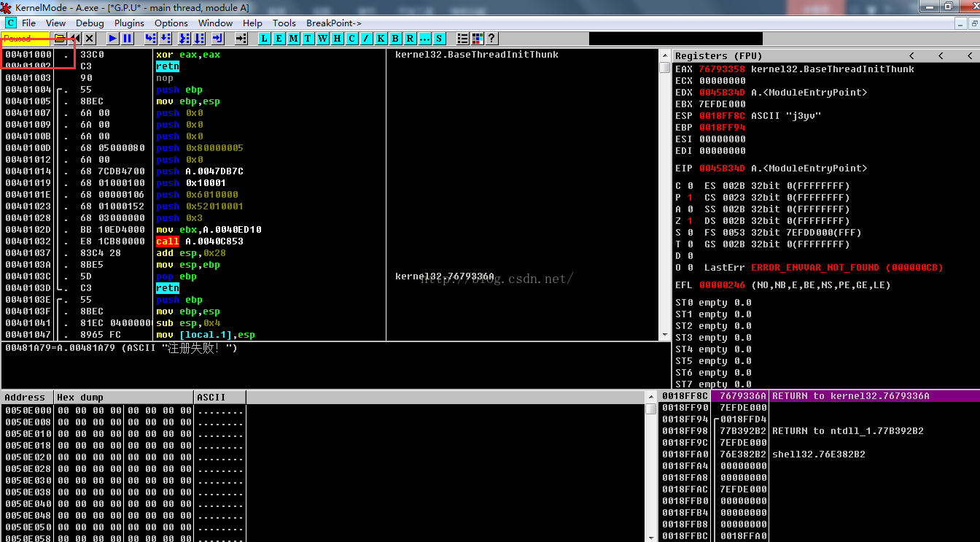The width and height of the screenshot is (980, 542).
Task: Select the call A.0040C853 instruction
Action: [209, 241]
